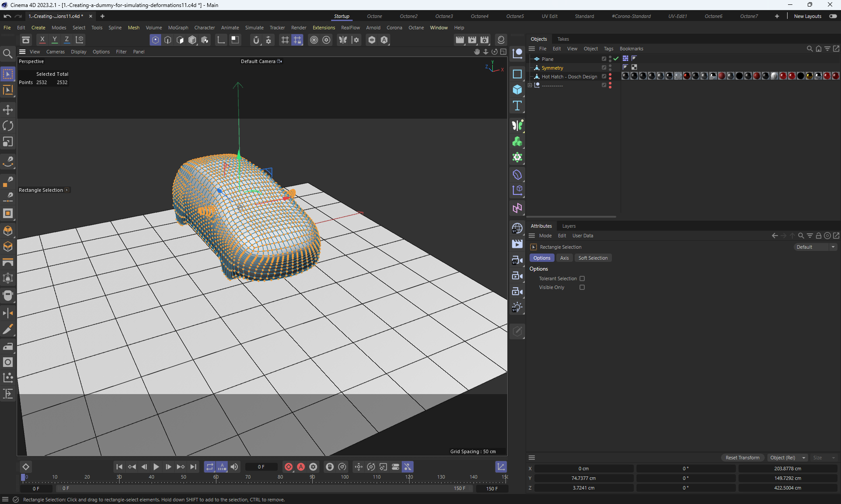
Task: Open the Takes tab
Action: pyautogui.click(x=563, y=39)
